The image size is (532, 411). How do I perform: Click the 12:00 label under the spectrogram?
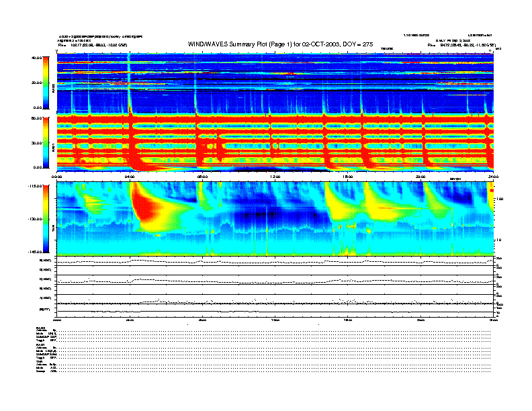pyautogui.click(x=275, y=177)
